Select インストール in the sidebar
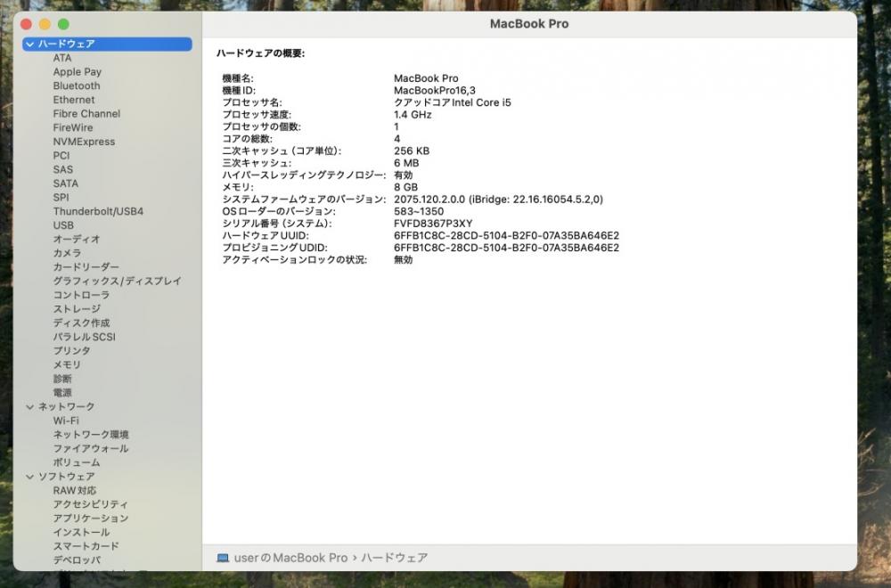Screen dimensions: 891x588 (81, 533)
